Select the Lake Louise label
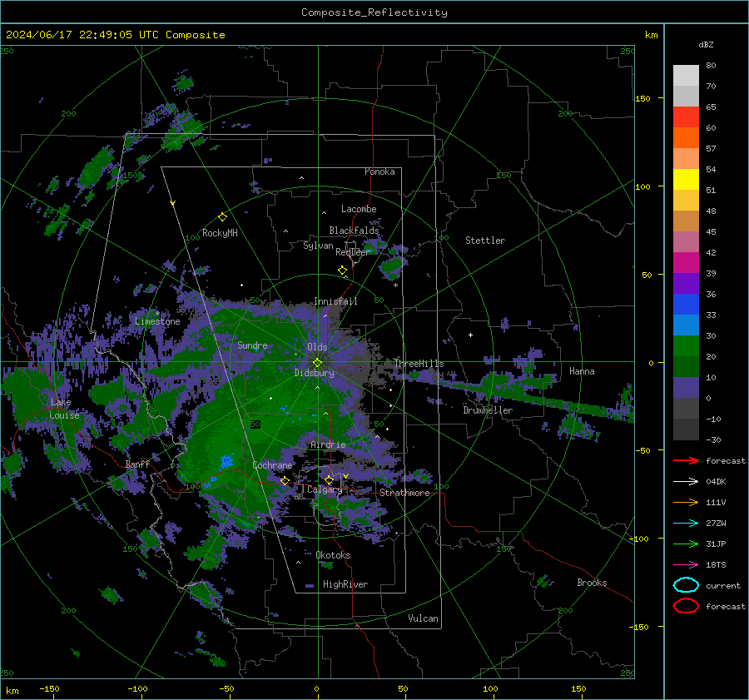Viewport: 749px width, 700px height. (x=64, y=409)
